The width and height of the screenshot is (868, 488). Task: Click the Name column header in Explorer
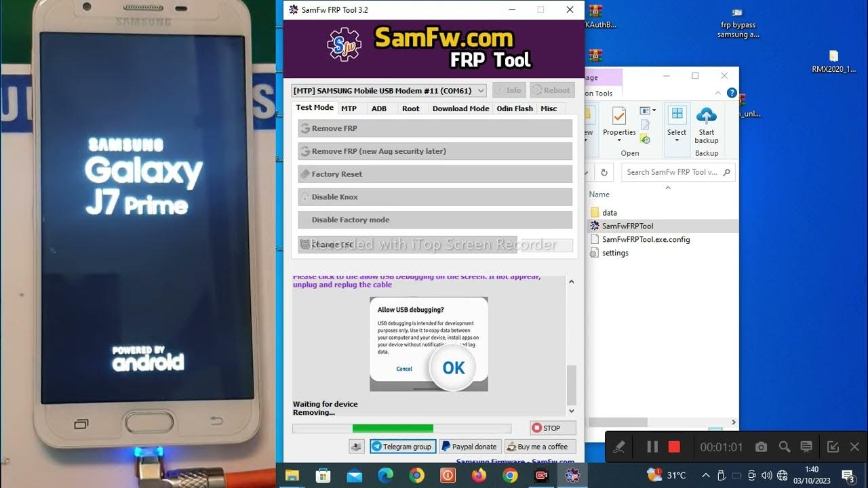coord(599,195)
